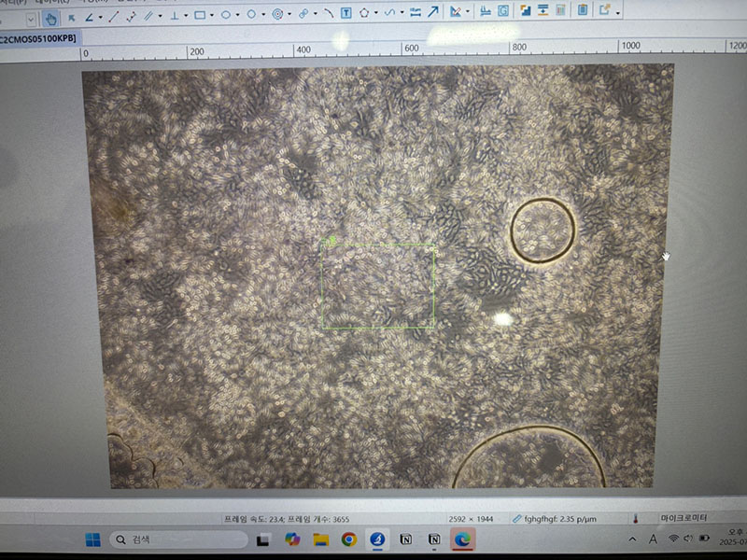Select the Line measurement tool
Viewport: 747px width, 560px height.
click(x=114, y=15)
